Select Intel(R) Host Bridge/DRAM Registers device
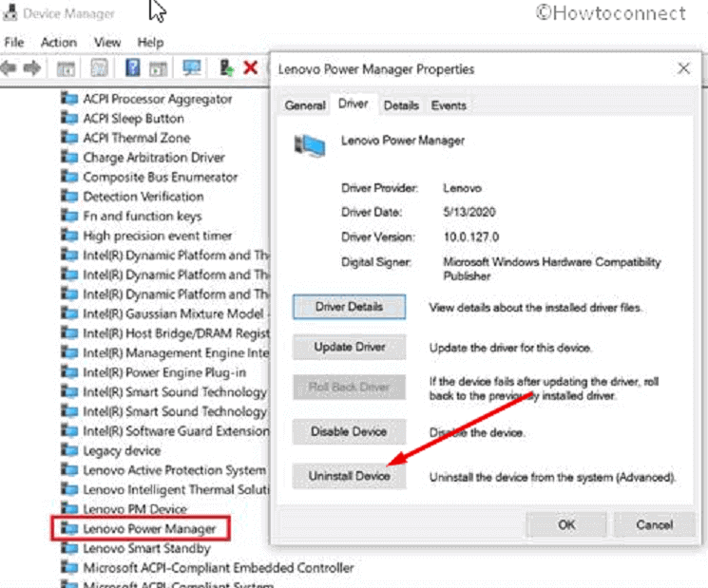Viewport: 708px width, 588px height. click(x=176, y=333)
